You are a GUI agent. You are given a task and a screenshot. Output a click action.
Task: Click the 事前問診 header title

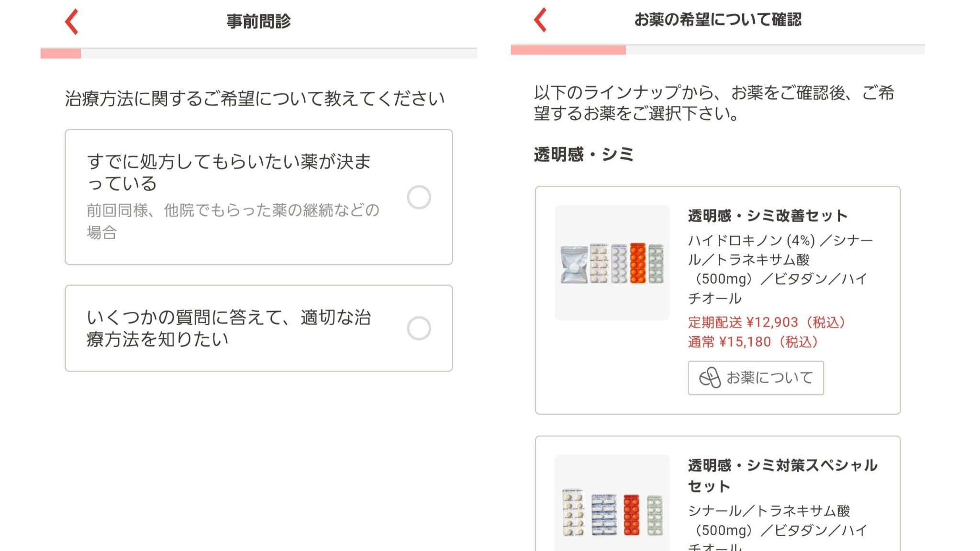258,22
